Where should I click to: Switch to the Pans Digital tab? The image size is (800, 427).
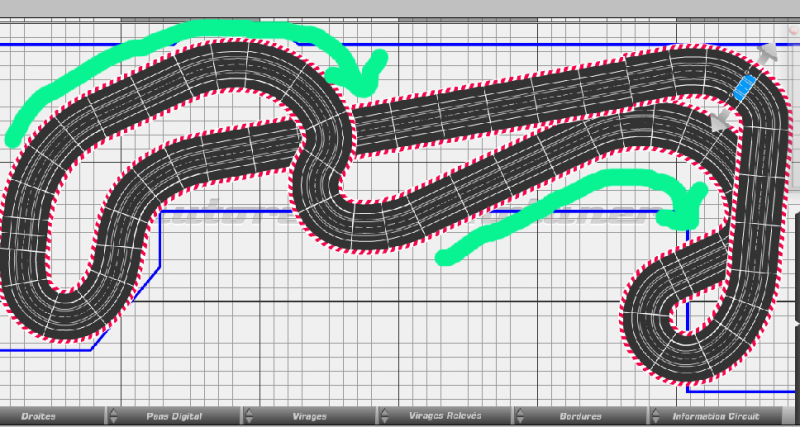click(174, 416)
